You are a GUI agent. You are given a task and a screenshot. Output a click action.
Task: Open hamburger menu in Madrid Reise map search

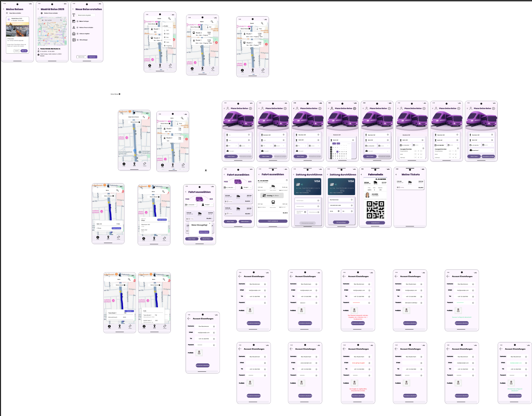[42, 20]
